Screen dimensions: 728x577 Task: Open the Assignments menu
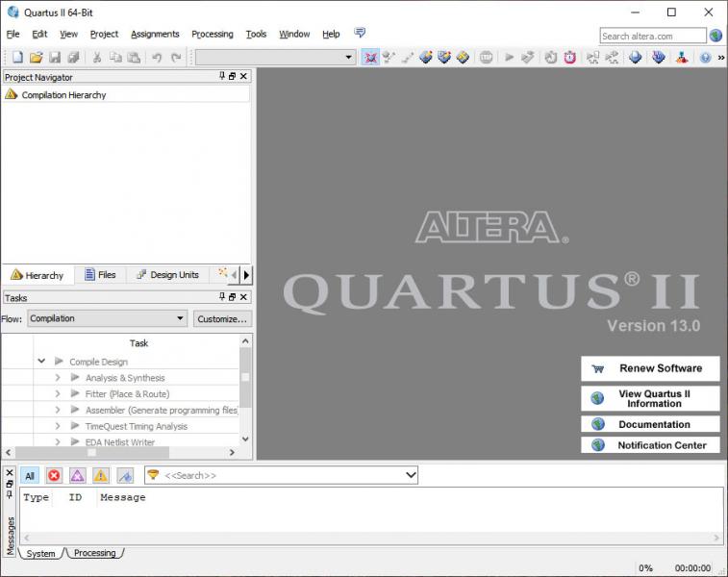(155, 34)
